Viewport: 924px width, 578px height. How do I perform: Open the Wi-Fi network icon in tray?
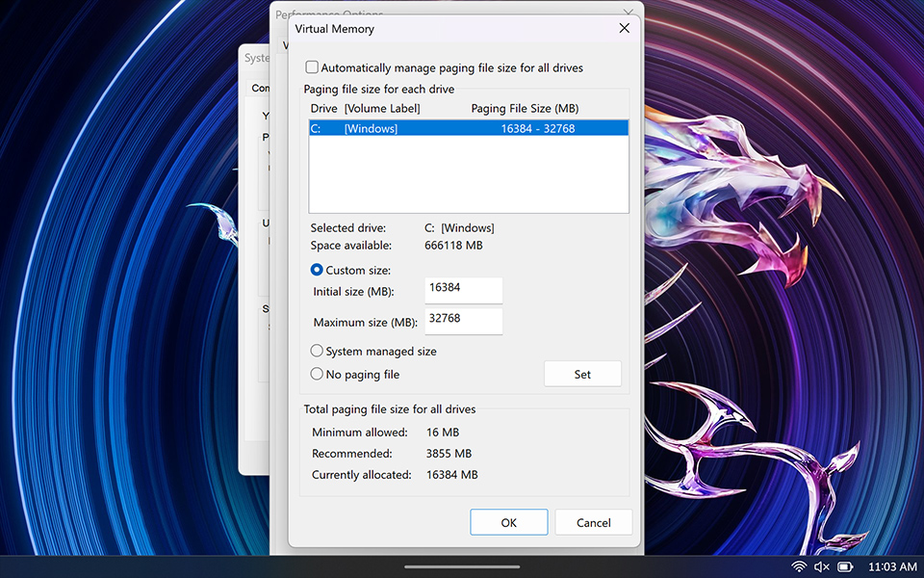(x=799, y=567)
